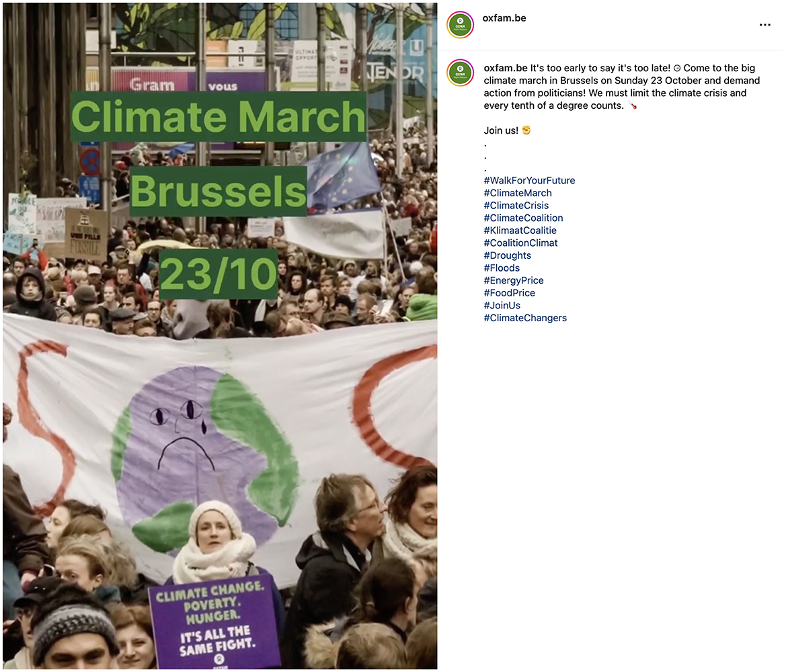This screenshot has width=786, height=672.
Task: Open the #WalkForYourFuture hashtag
Action: pyautogui.click(x=529, y=180)
